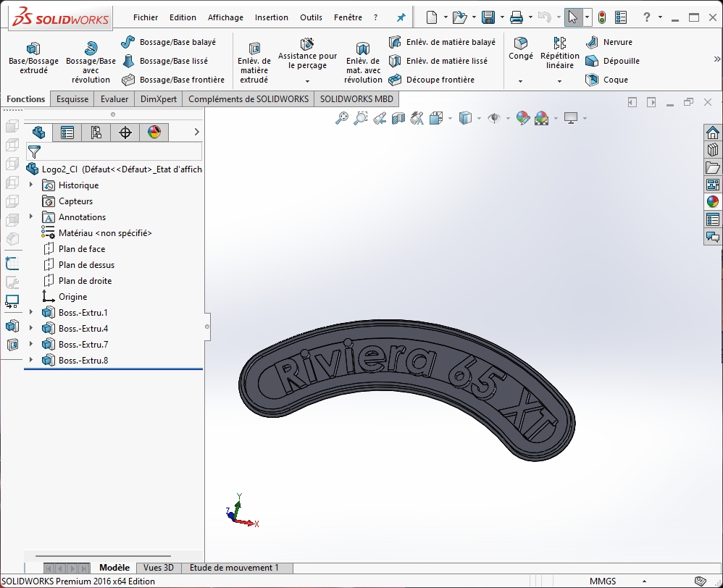723x588 pixels.
Task: Click the Zoom to fit magnifier icon
Action: [342, 118]
